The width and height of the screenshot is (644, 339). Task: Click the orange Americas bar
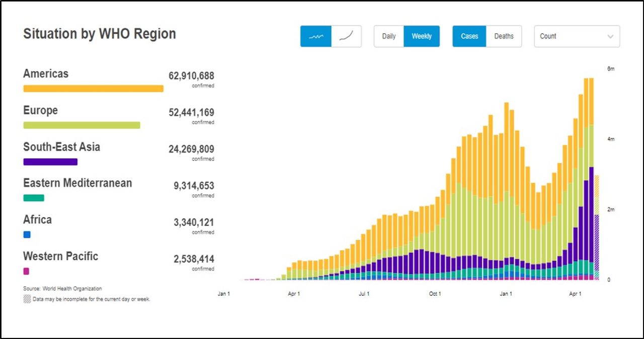93,89
